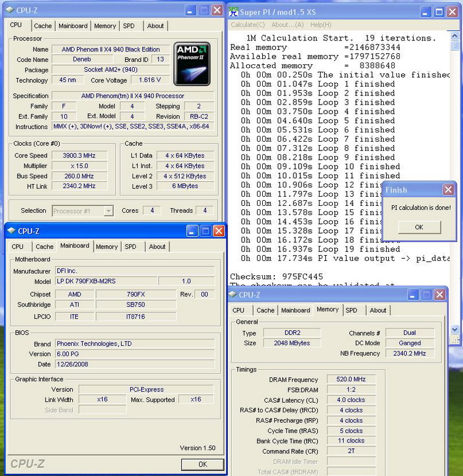This screenshot has height=476, width=463.
Task: Open Mainboard tab in top CPU-Z window
Action: [73, 26]
